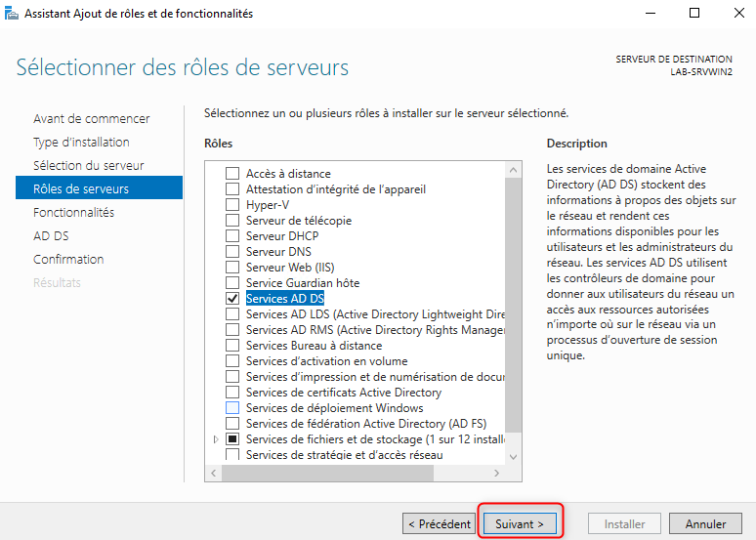
Task: Click the Serveur DHCP row label
Action: point(282,235)
